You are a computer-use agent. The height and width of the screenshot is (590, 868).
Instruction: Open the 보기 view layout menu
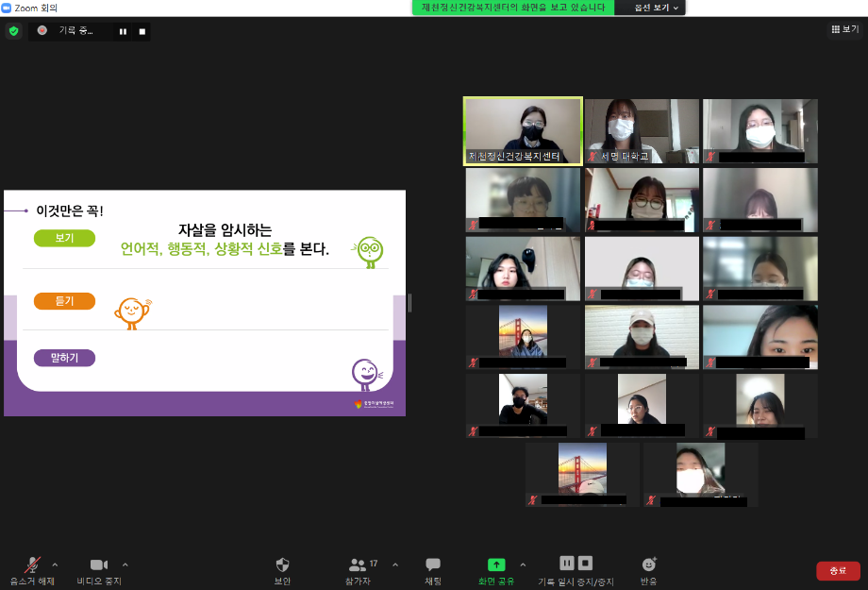[844, 29]
